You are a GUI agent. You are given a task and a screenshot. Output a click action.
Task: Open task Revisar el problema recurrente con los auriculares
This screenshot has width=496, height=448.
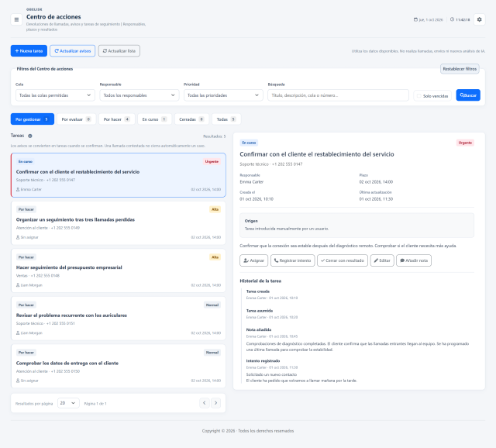pos(119,319)
